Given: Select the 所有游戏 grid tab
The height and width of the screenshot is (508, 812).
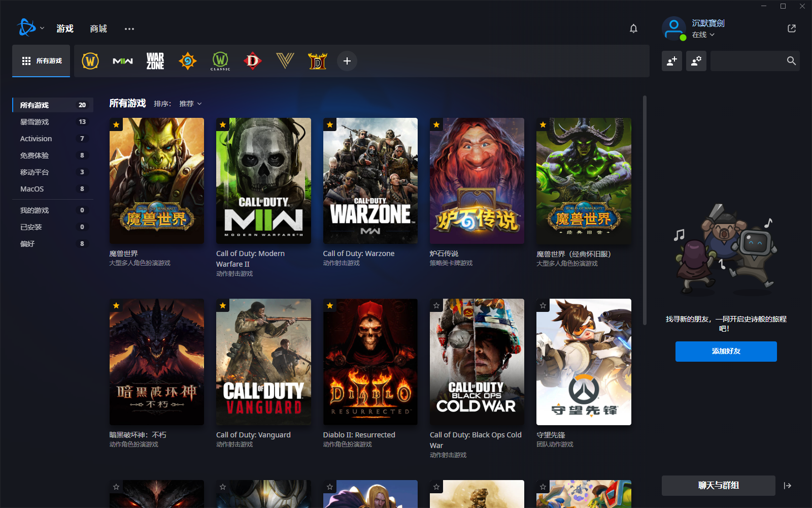Looking at the screenshot, I should tap(41, 61).
